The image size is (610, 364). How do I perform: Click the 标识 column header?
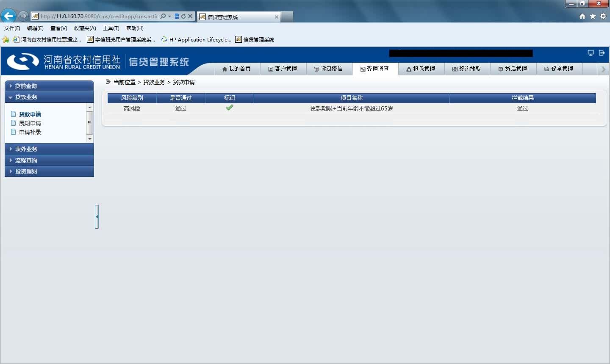[x=230, y=98]
